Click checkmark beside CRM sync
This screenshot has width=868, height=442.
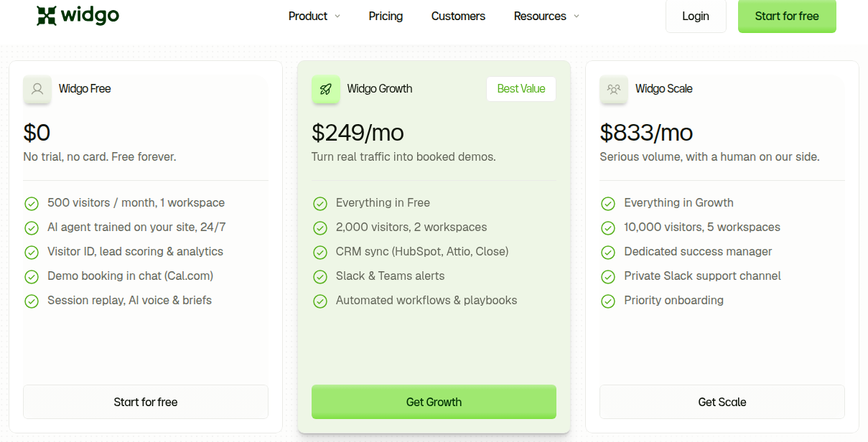coord(320,253)
